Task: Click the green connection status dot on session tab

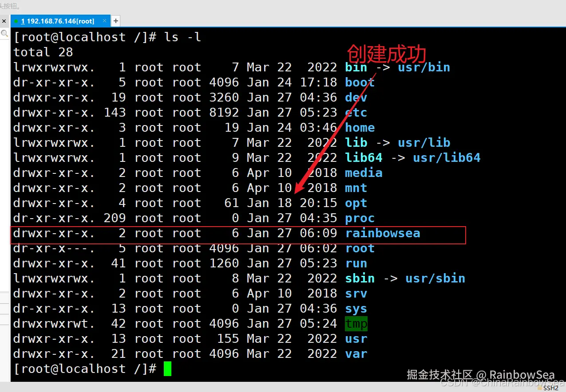Action: [x=16, y=21]
